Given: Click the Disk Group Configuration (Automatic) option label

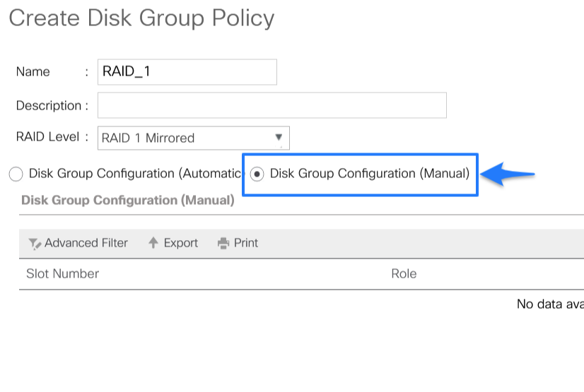Looking at the screenshot, I should (134, 174).
